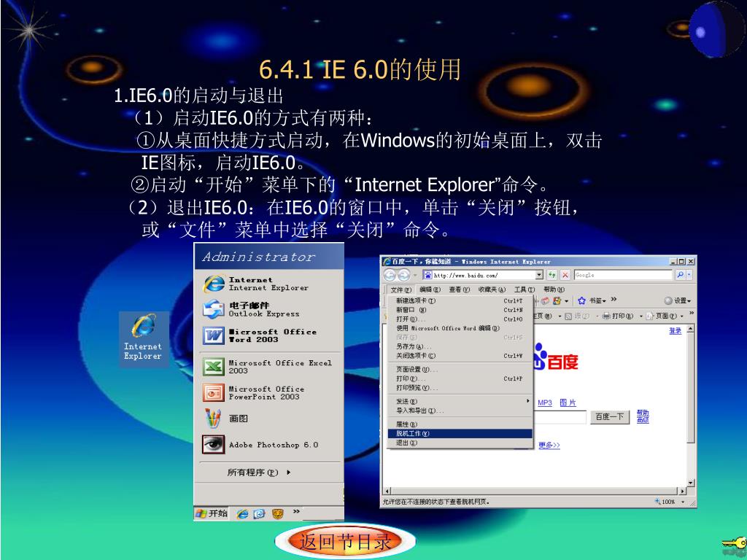Open the address bar URL dropdown arrow

coord(539,275)
